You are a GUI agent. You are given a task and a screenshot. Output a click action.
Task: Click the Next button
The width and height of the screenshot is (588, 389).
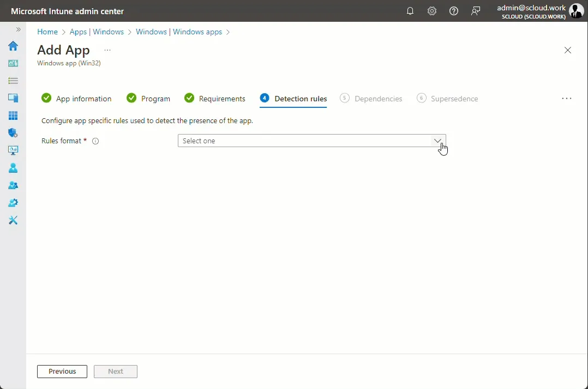pyautogui.click(x=116, y=372)
